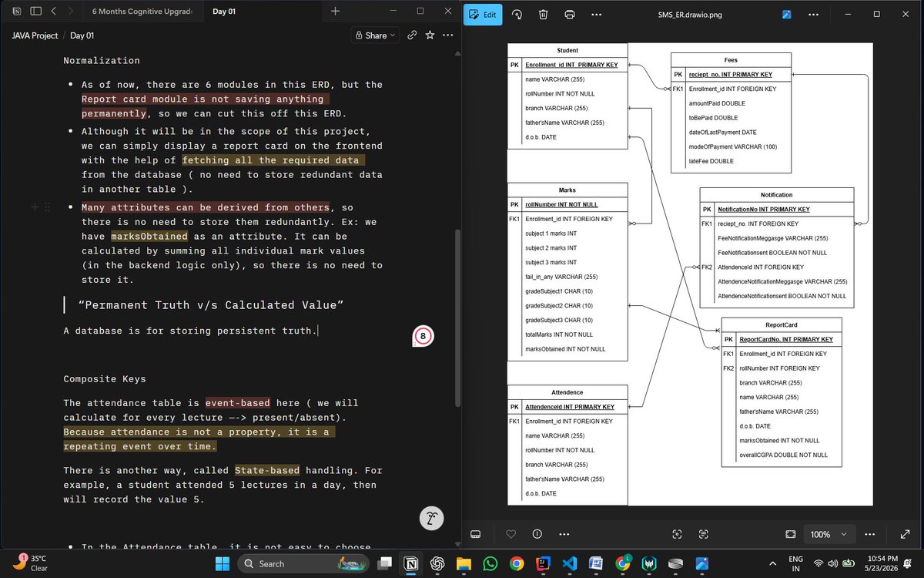Click the Student table in the ER diagram
Screen dimensions: 924x578
pos(567,96)
